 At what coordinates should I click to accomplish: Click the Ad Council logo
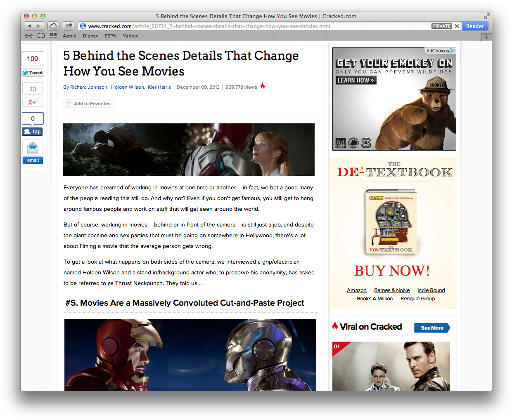[x=340, y=143]
